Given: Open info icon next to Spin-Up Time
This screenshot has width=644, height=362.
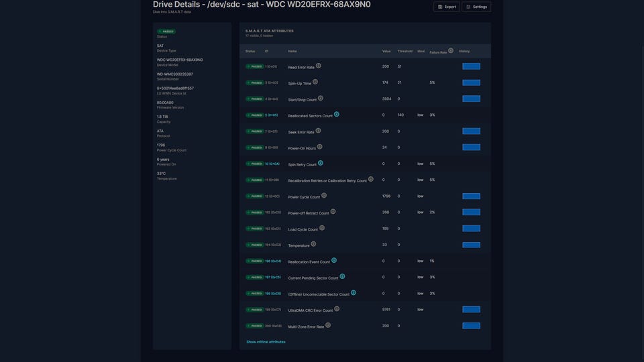Looking at the screenshot, I should (x=315, y=82).
